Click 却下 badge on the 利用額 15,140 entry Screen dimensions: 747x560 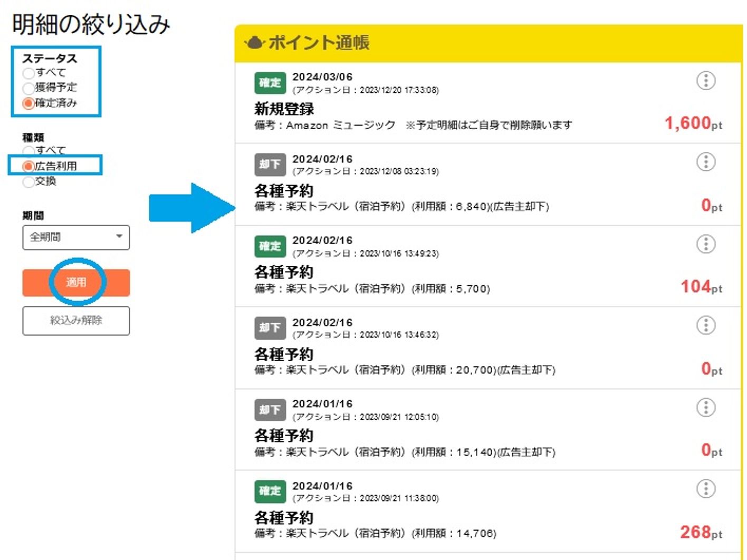coord(270,409)
